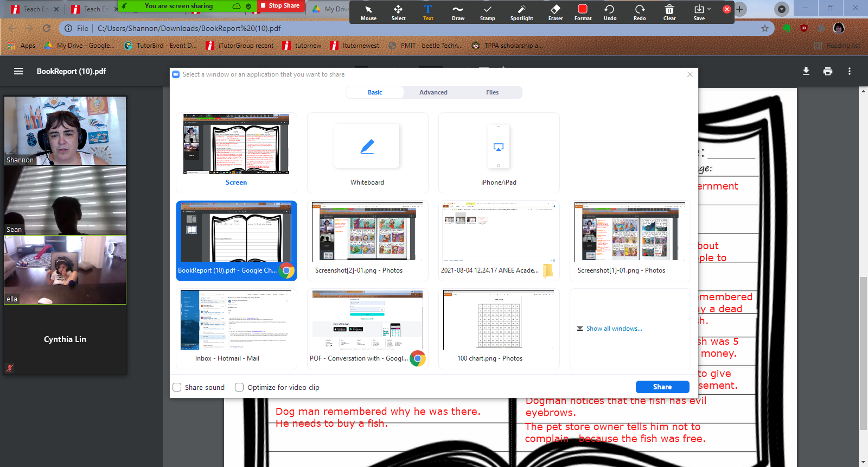Close the share selection dialog
Screen dimensions: 868x467
[690, 74]
